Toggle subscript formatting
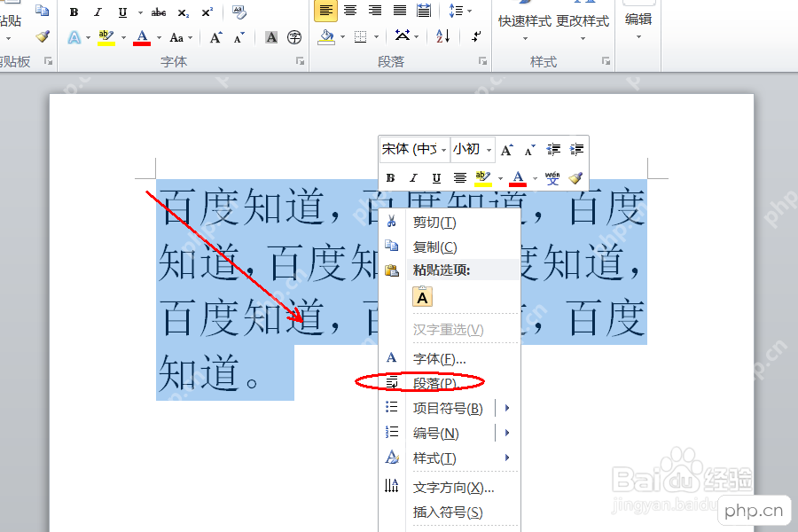798x532 pixels. (184, 12)
